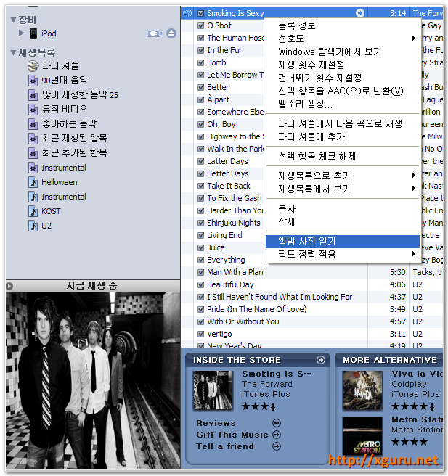Click the arrow icon next to Reviews
This screenshot has width=448, height=476.
pyautogui.click(x=277, y=423)
